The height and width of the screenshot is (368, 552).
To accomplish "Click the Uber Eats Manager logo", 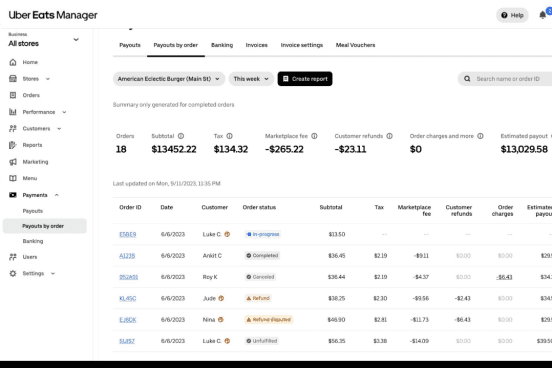I will click(x=53, y=15).
